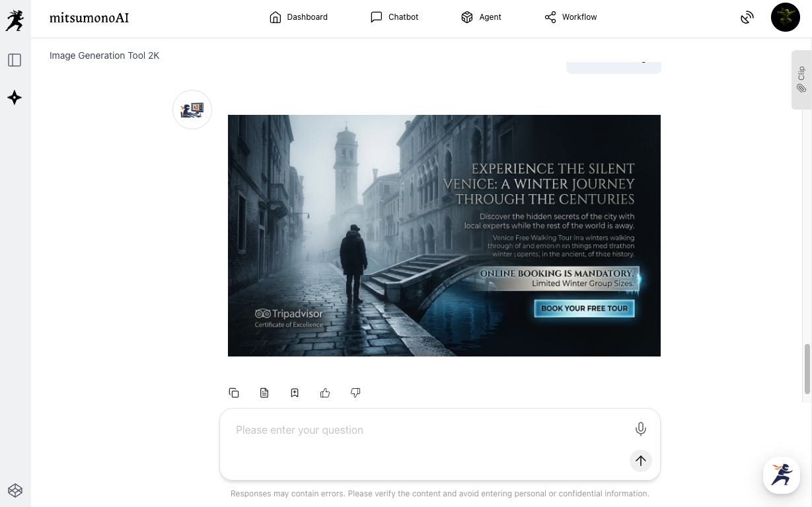Open the Workflow tab
This screenshot has height=507, width=812.
click(571, 17)
